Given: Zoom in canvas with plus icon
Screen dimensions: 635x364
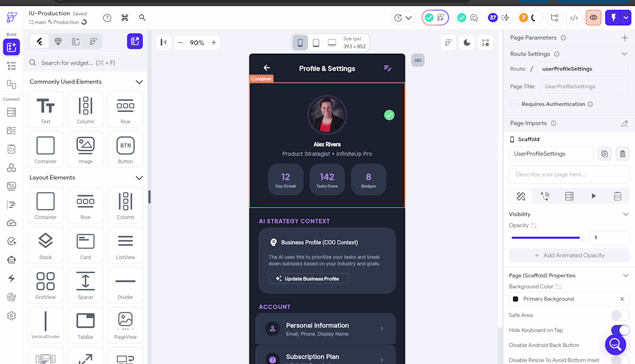Looking at the screenshot, I should click(x=214, y=43).
